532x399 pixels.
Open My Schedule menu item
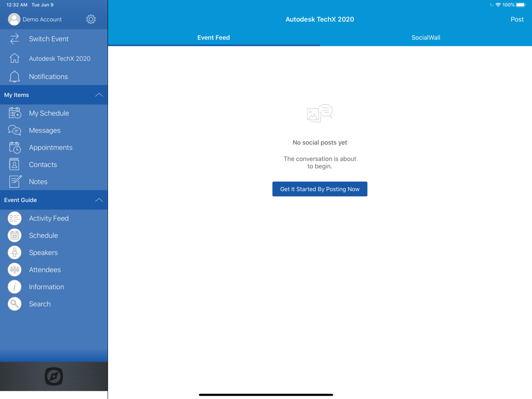point(54,113)
